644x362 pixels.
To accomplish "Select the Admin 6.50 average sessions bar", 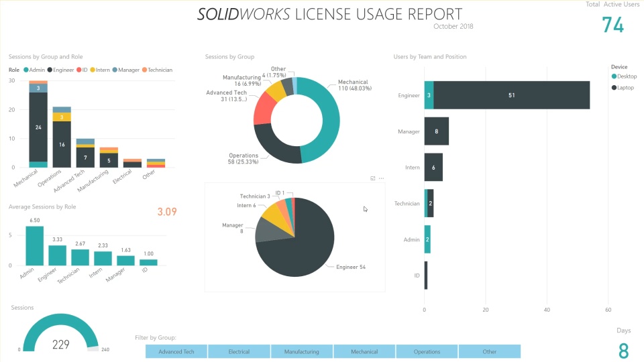I will click(x=34, y=246).
